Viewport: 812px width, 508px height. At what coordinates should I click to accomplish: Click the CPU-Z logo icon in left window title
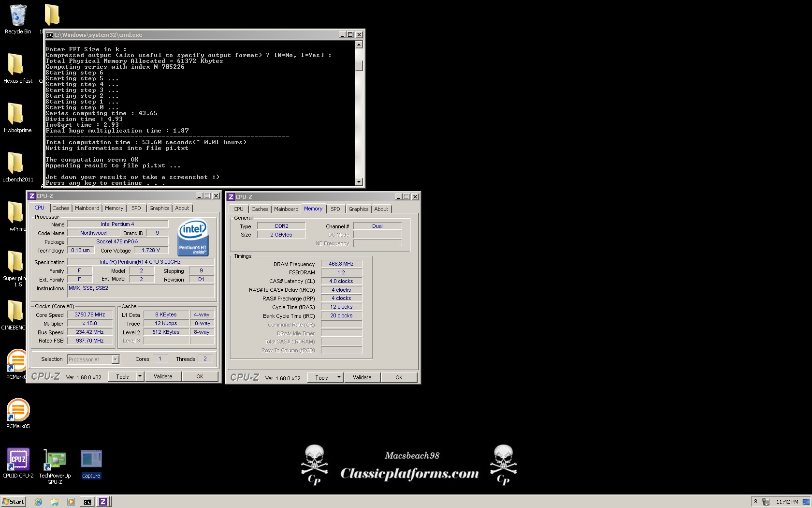(x=32, y=196)
